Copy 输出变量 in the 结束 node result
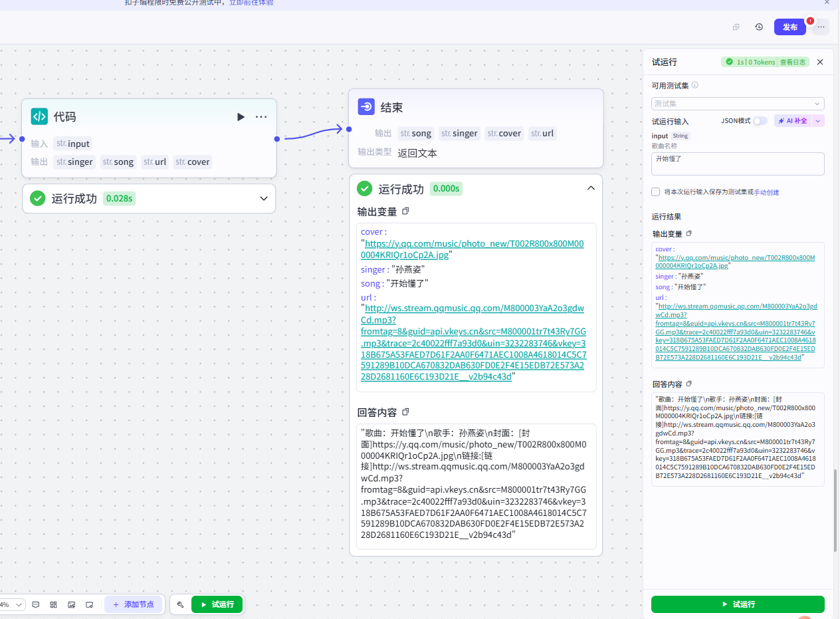This screenshot has width=840, height=619. pyautogui.click(x=405, y=211)
